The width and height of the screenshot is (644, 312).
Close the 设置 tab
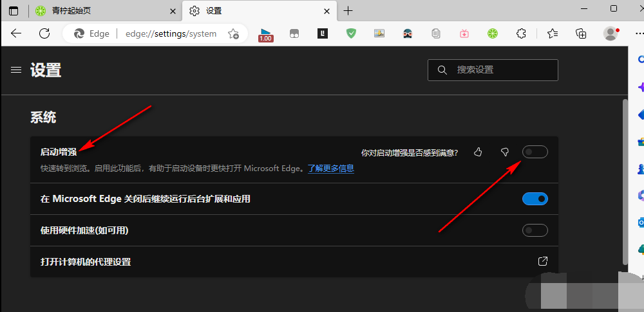327,11
